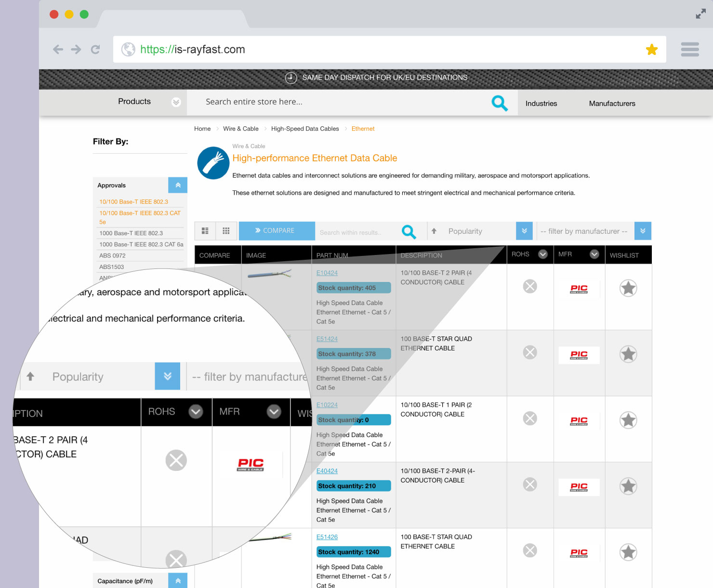Go to Wire & Cable breadcrumb
713x588 pixels.
[x=241, y=129]
